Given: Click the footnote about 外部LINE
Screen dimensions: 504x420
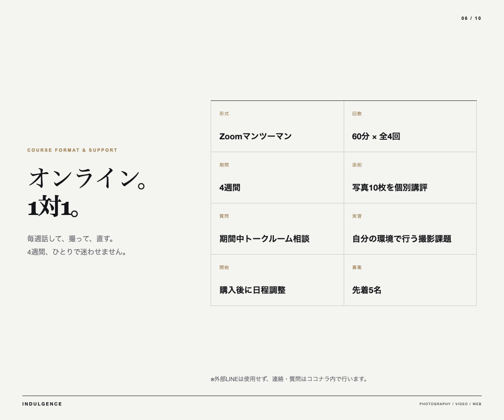Looking at the screenshot, I should [x=290, y=379].
